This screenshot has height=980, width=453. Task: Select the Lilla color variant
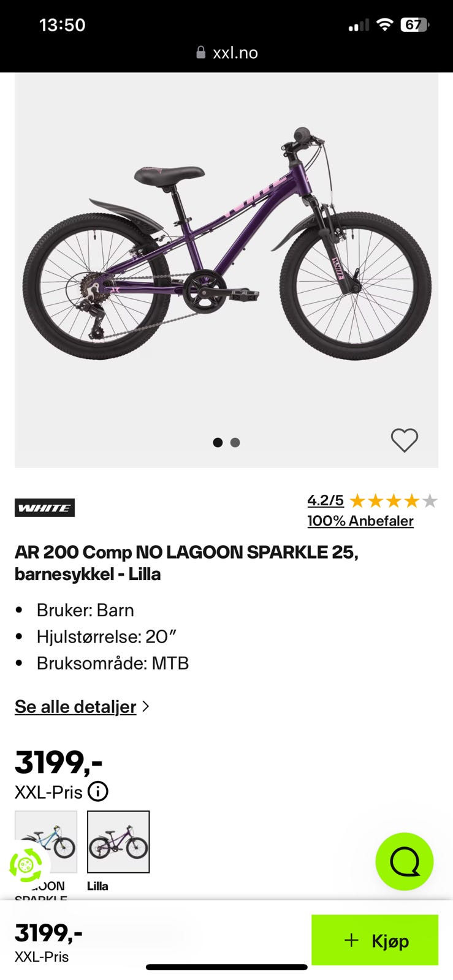[x=118, y=842]
